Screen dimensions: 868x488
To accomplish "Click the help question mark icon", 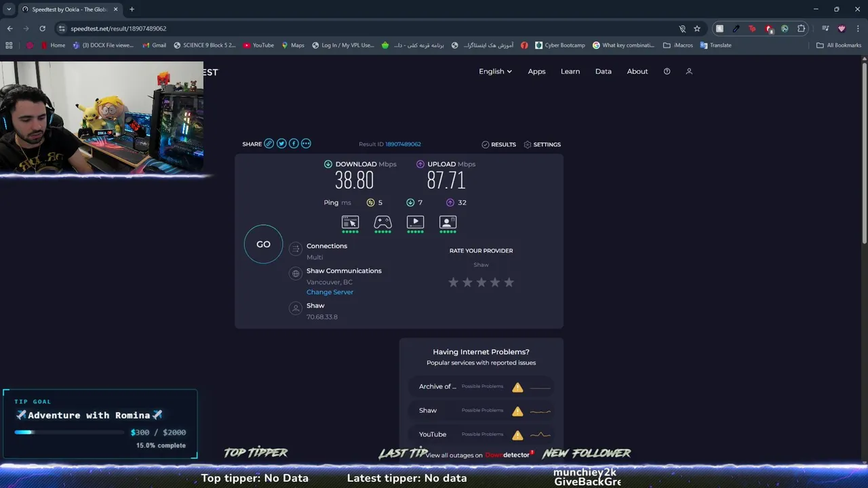I will click(x=667, y=71).
